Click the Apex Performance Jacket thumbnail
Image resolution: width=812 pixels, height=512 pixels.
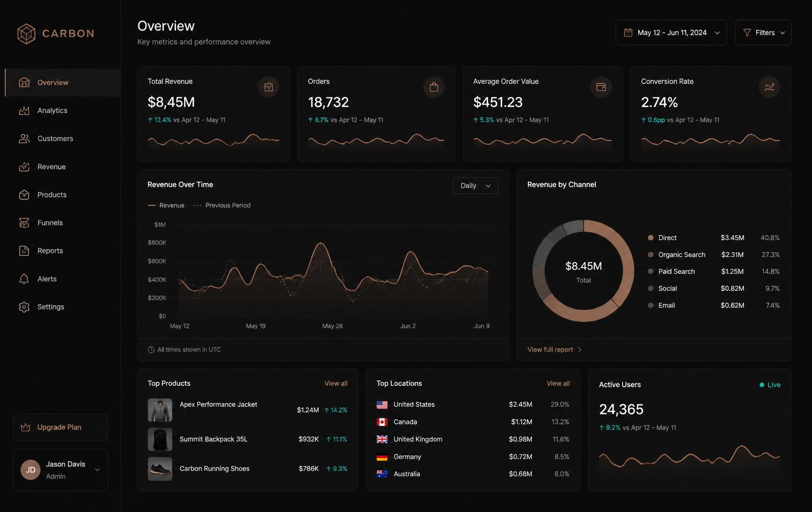[x=160, y=410]
